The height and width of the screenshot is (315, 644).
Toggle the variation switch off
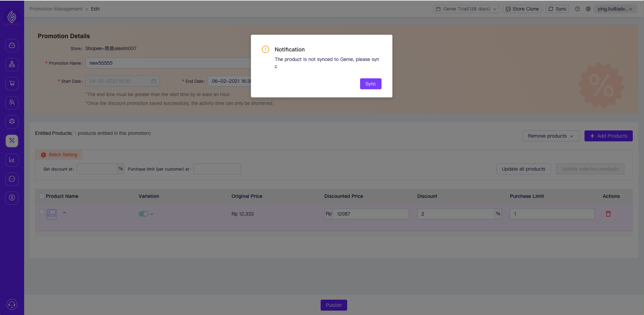pos(143,214)
